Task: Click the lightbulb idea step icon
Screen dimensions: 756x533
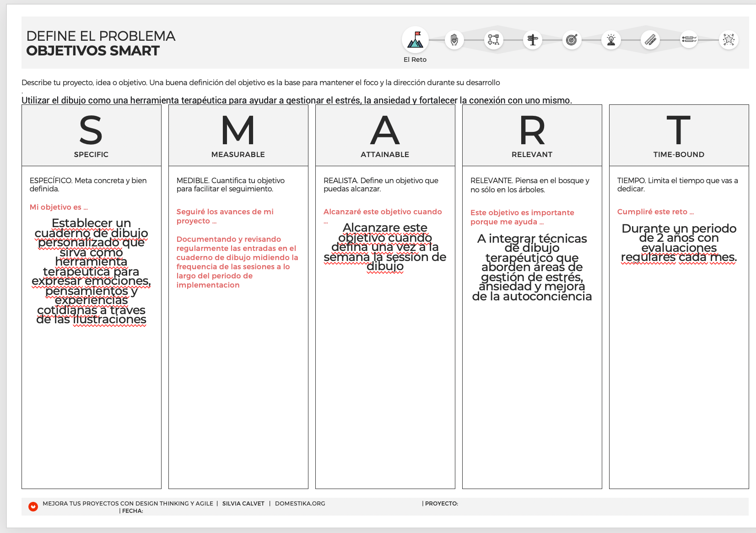Action: [x=611, y=40]
